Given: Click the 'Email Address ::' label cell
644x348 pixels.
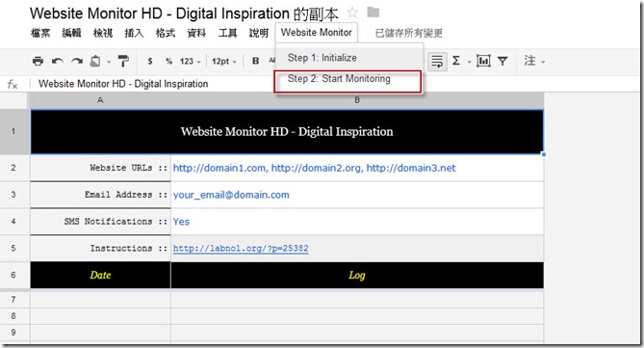Looking at the screenshot, I should pyautogui.click(x=101, y=195).
